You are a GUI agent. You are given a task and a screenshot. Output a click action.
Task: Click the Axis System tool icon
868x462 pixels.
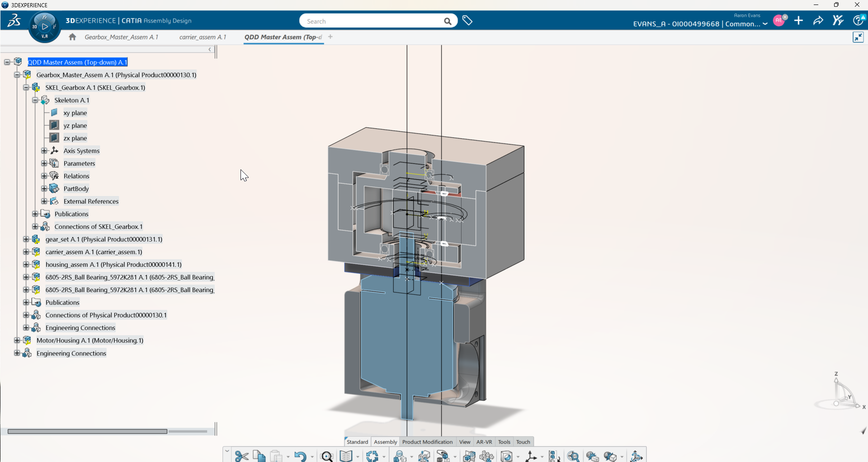pyautogui.click(x=531, y=456)
